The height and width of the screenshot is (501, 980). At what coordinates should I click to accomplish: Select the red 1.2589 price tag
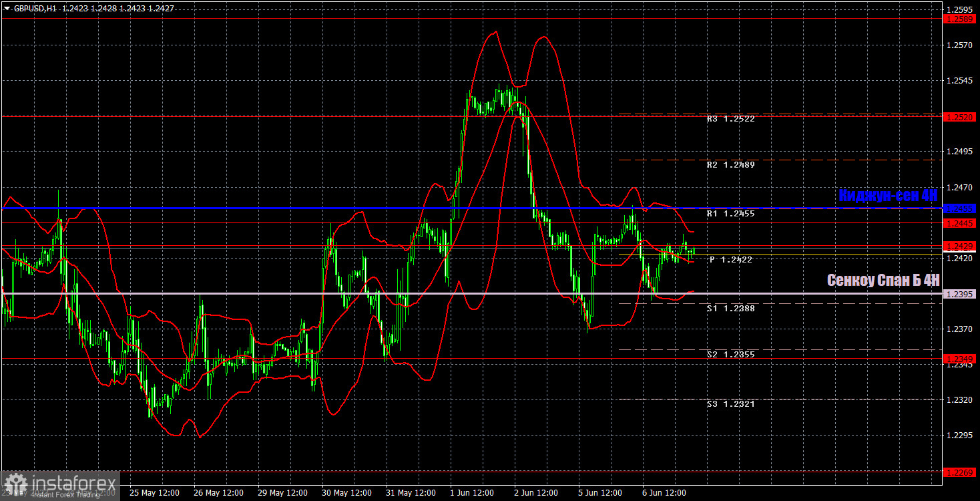click(960, 19)
